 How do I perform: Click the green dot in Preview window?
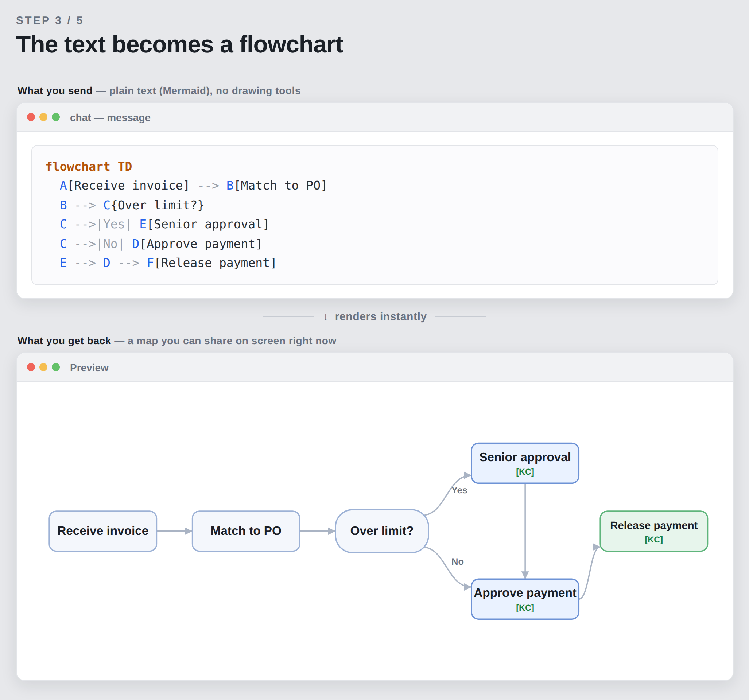tap(56, 367)
